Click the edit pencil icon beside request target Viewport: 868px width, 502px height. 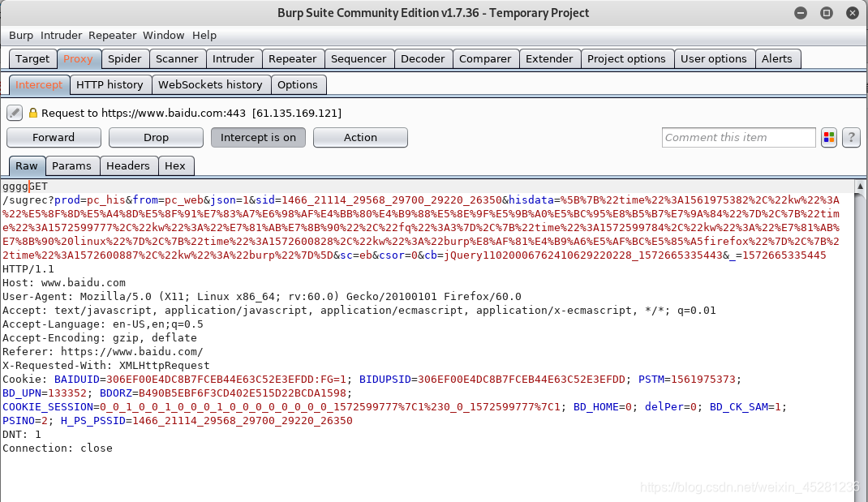pos(15,113)
